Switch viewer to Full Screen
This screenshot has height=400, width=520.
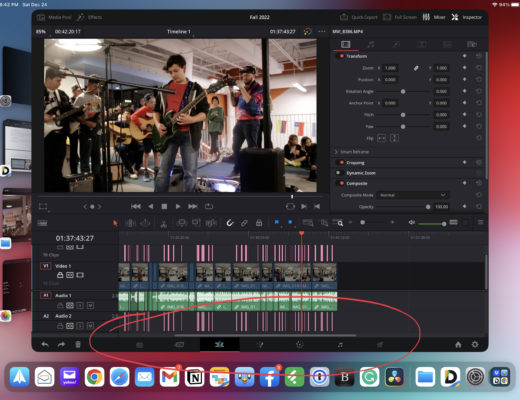coord(400,17)
